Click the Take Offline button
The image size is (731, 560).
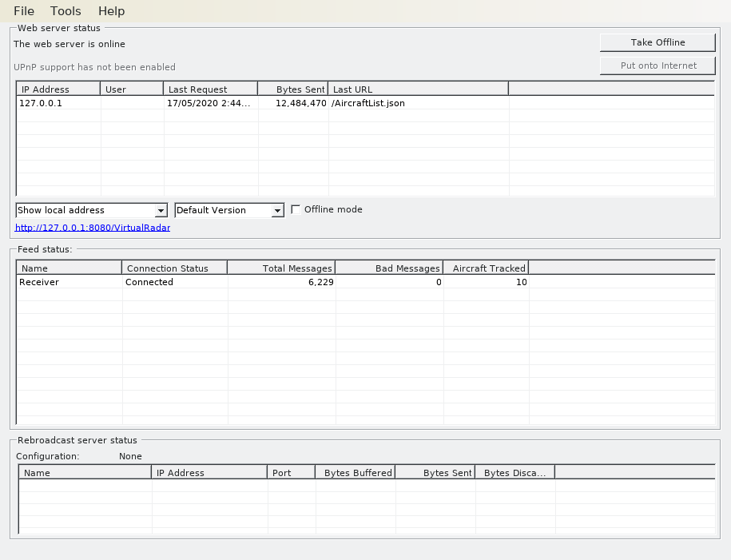pos(658,42)
